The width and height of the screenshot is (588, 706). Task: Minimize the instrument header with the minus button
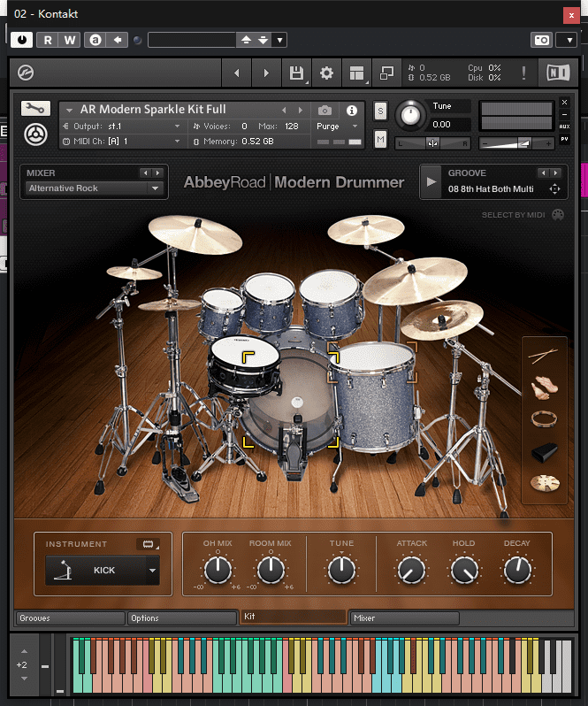coord(565,114)
